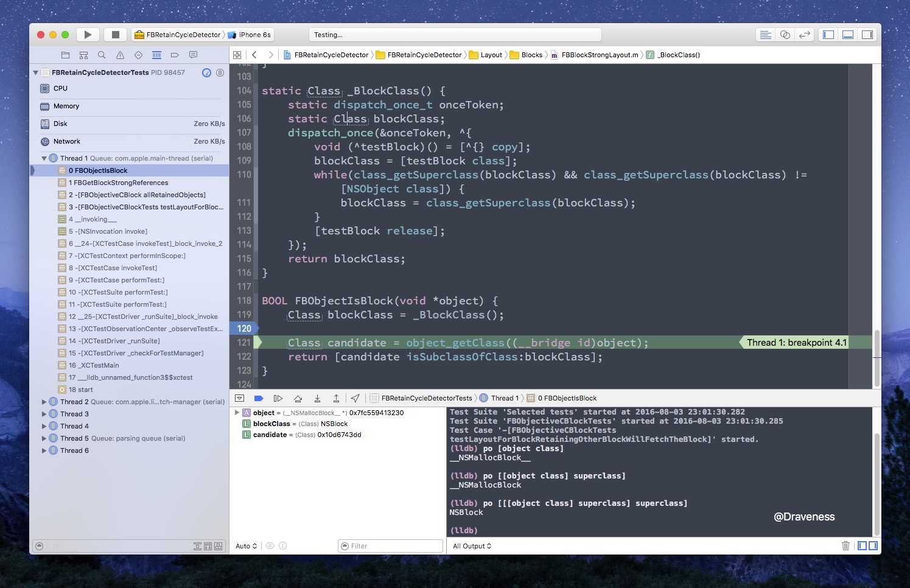Open the Memory gauge
The height and width of the screenshot is (588, 910).
pyautogui.click(x=130, y=106)
